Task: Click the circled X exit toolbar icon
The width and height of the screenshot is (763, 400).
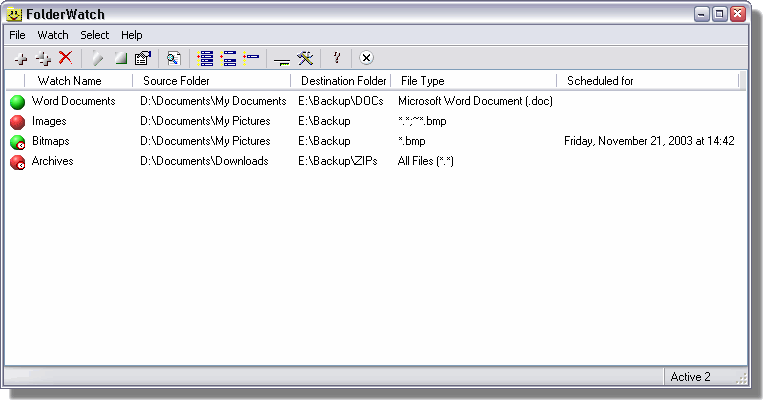Action: click(366, 59)
